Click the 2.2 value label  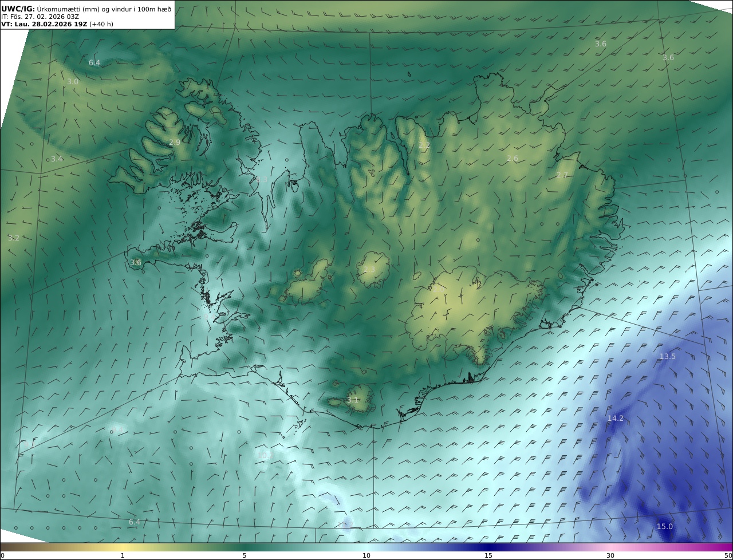point(424,145)
